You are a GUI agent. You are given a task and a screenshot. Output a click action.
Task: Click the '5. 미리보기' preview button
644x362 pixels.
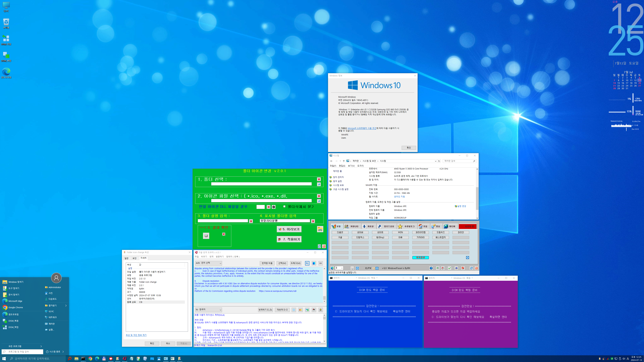pyautogui.click(x=289, y=229)
